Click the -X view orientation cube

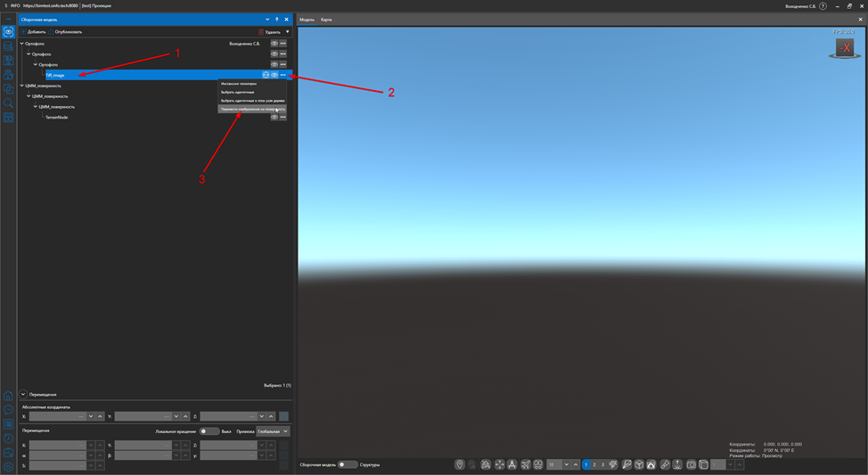point(845,47)
